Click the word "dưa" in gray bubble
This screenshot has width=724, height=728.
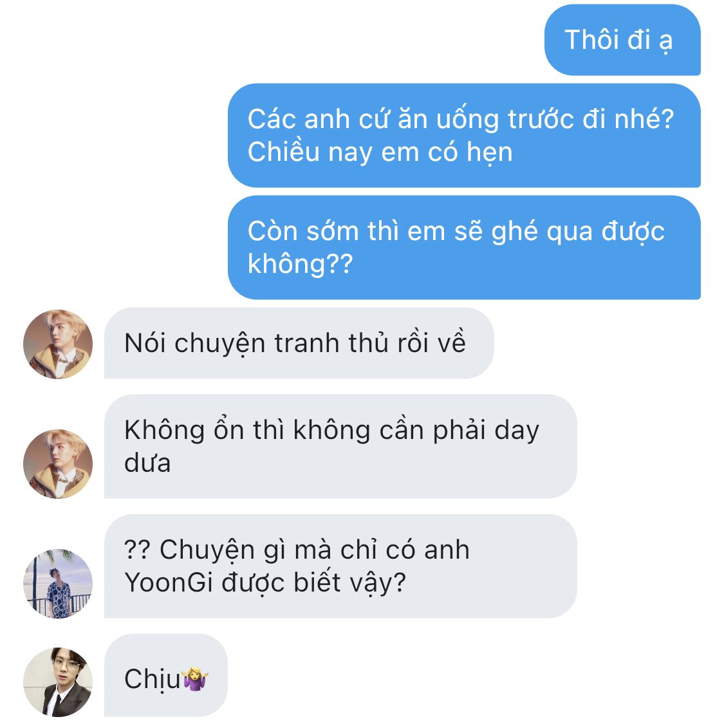point(147,463)
